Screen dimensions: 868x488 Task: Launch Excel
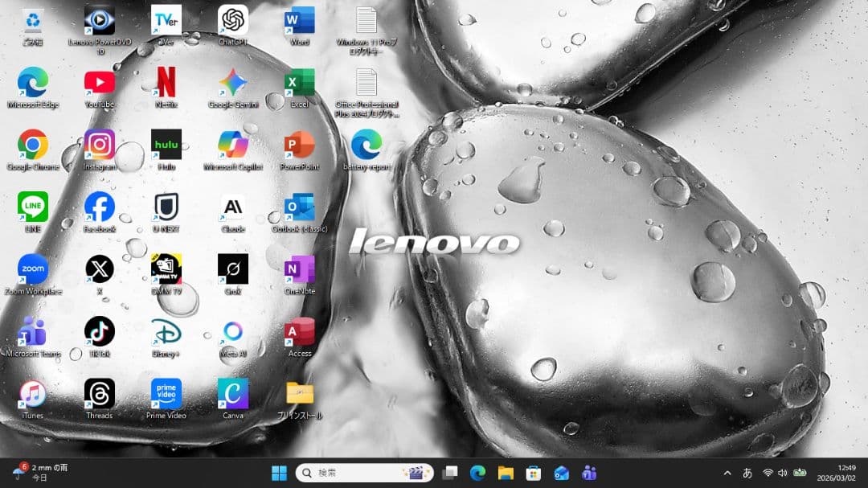pos(299,81)
